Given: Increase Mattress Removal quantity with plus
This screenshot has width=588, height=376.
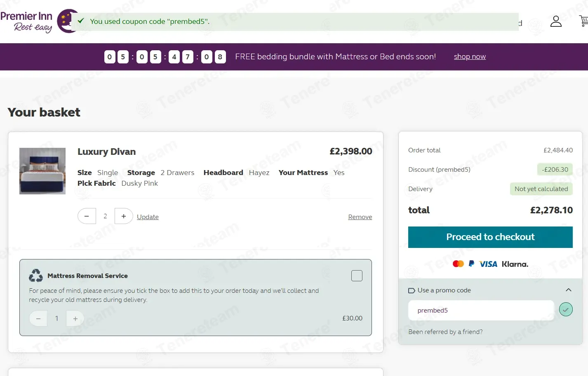Looking at the screenshot, I should [75, 318].
